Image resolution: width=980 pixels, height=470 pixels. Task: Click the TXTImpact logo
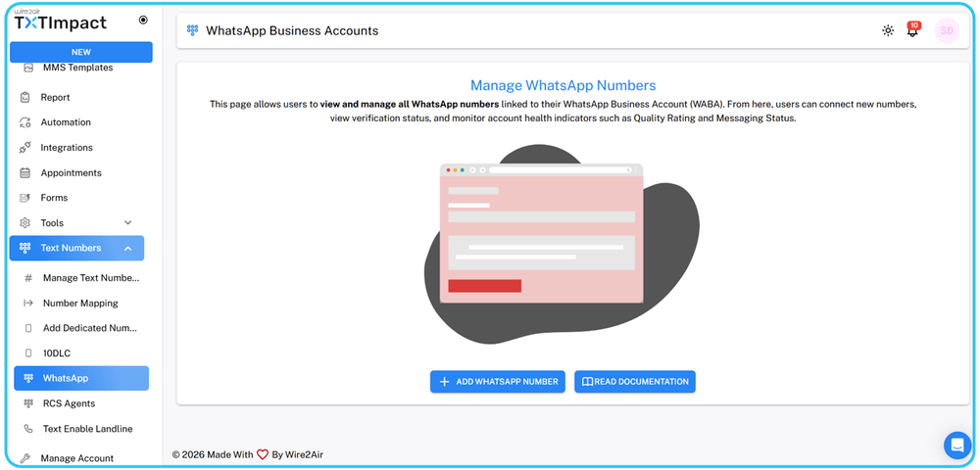(60, 23)
